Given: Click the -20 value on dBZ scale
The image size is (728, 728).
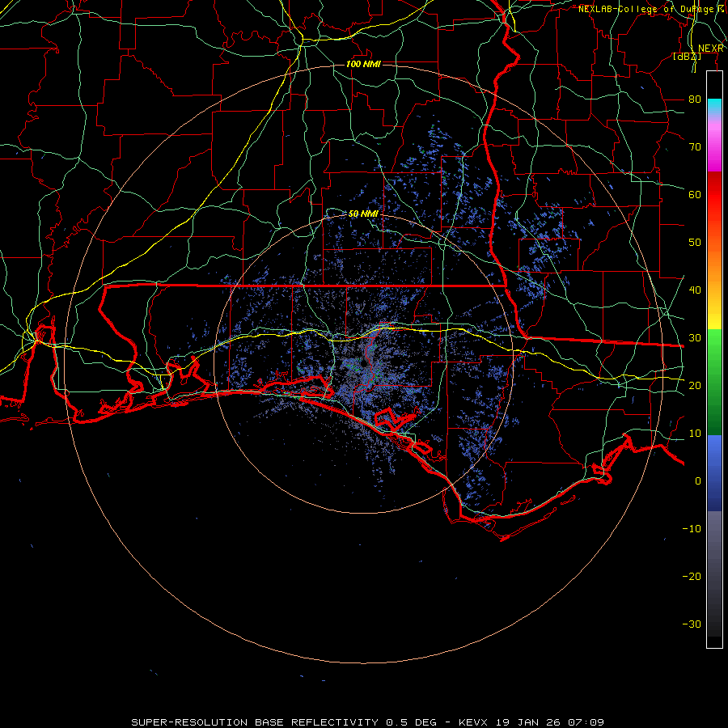Looking at the screenshot, I should point(692,576).
